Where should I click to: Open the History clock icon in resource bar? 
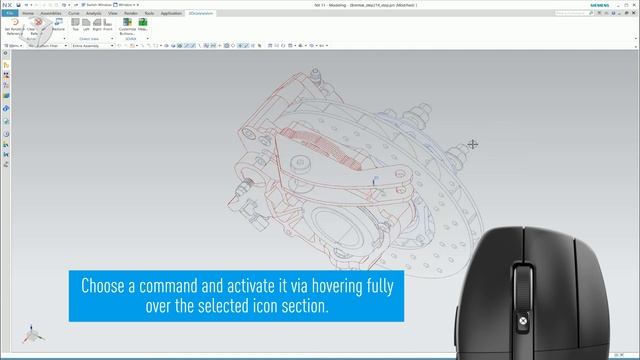(x=6, y=134)
